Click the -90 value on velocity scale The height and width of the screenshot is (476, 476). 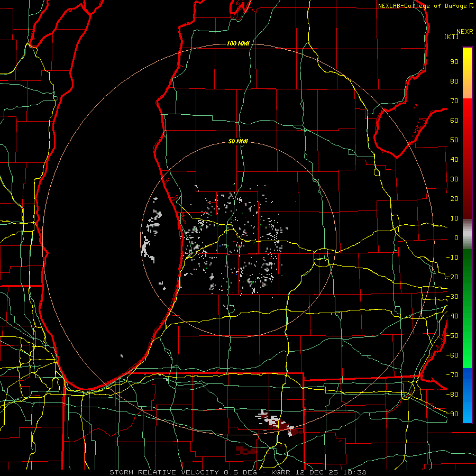point(452,414)
